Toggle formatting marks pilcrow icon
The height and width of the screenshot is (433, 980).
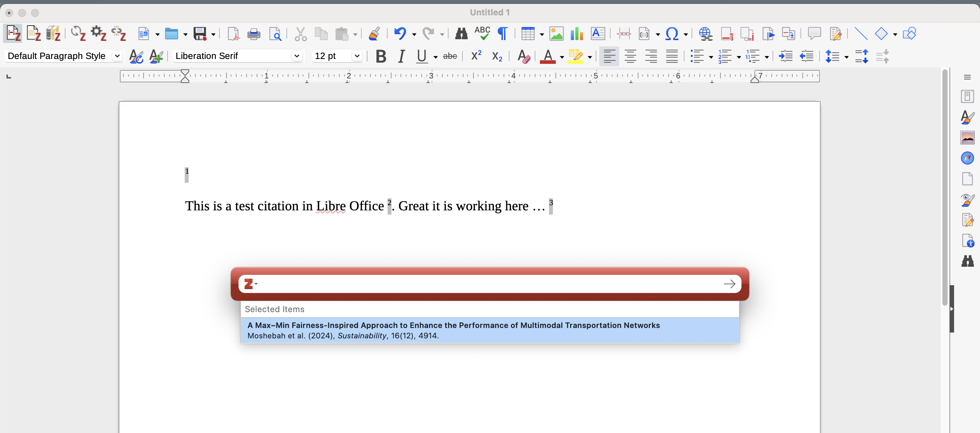[x=503, y=34]
